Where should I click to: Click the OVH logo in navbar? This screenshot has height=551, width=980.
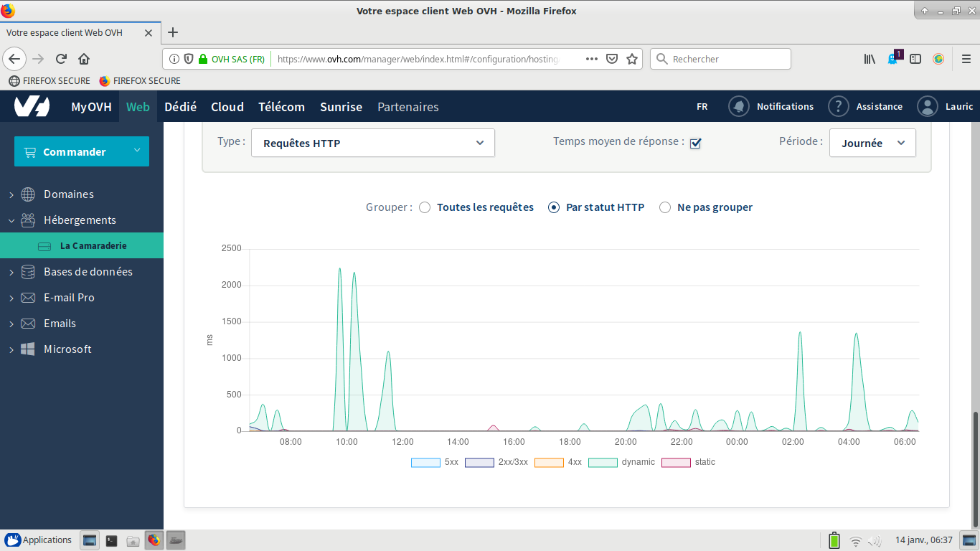pos(32,106)
